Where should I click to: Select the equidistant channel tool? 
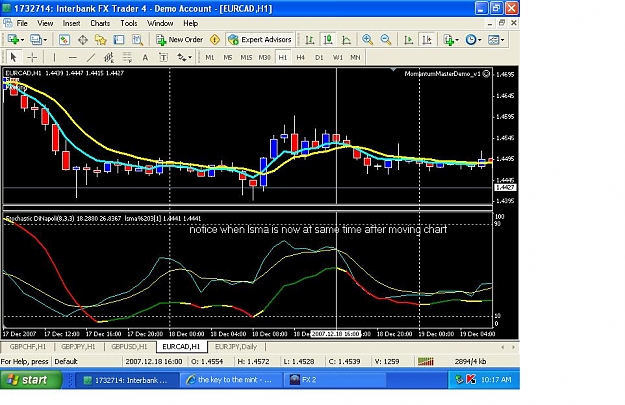(x=109, y=57)
